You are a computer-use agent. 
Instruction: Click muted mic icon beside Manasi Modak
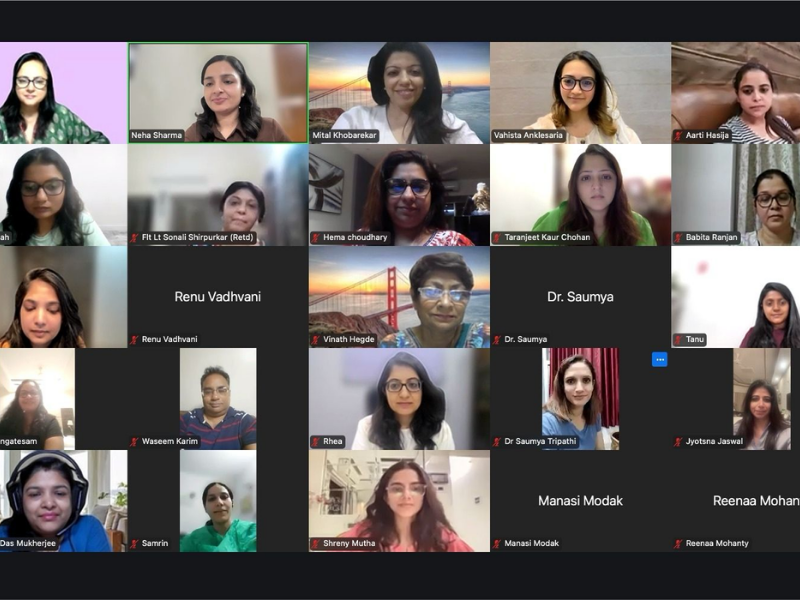tap(497, 543)
